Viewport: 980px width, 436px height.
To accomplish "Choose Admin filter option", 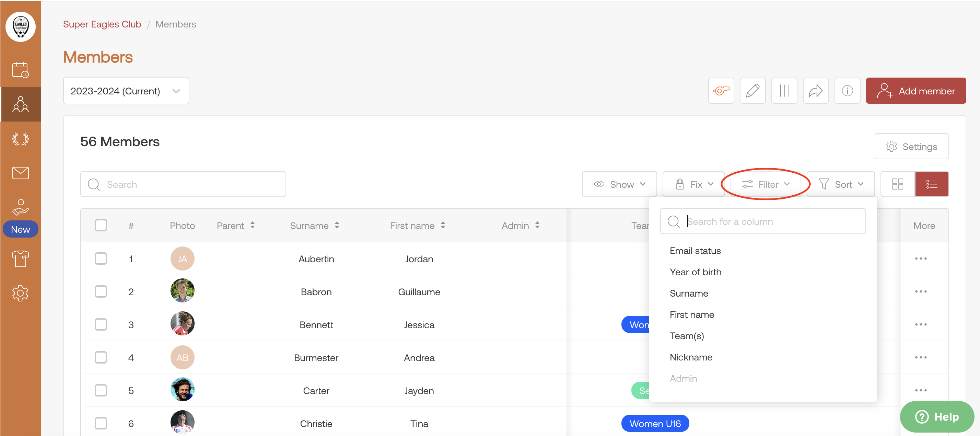I will pos(683,379).
